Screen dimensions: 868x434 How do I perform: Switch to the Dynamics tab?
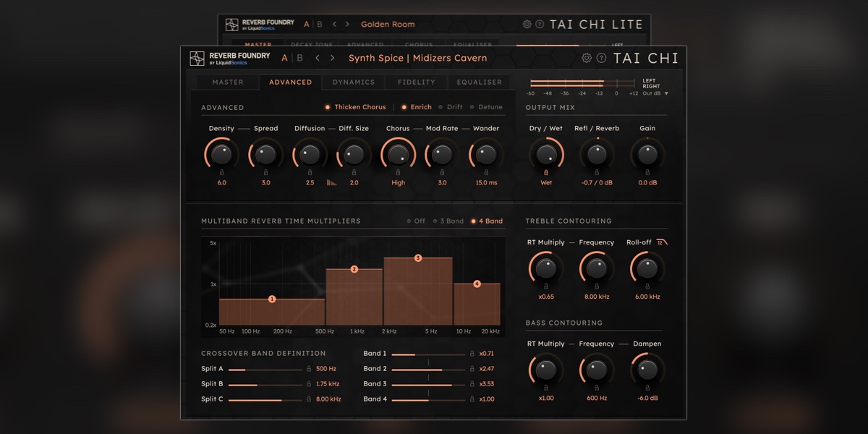(x=354, y=82)
